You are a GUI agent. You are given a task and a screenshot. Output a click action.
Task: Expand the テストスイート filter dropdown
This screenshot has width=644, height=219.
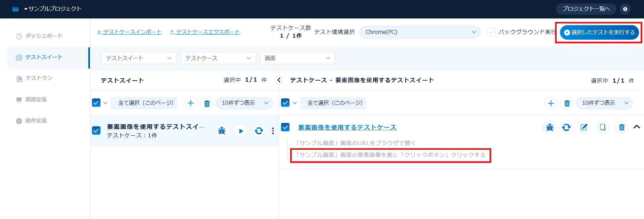[139, 58]
